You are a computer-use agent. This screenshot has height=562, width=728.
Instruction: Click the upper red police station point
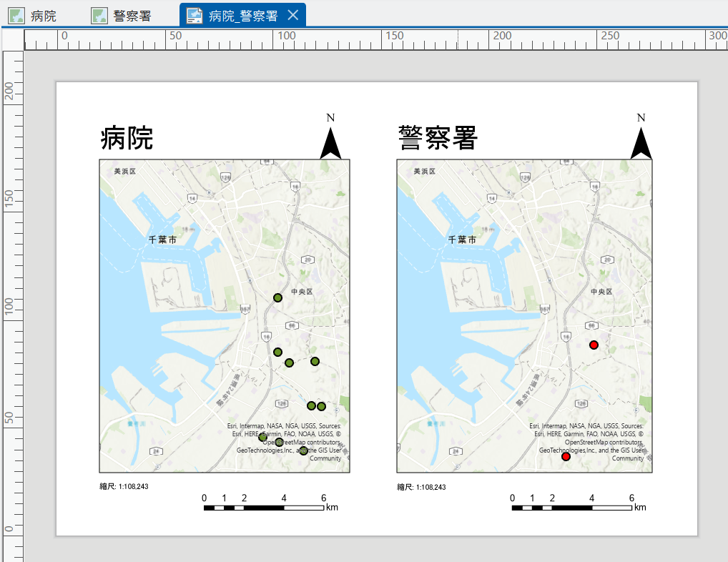click(594, 345)
